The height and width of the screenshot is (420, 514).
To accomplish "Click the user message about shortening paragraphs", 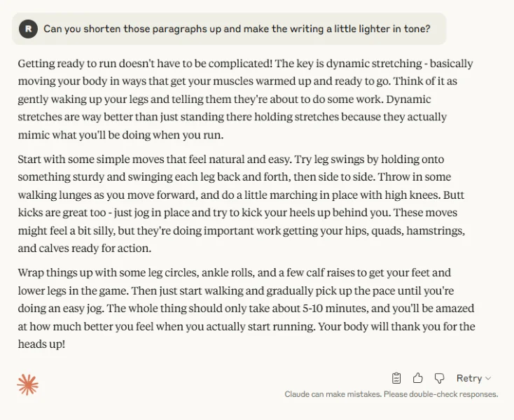I will click(x=237, y=29).
